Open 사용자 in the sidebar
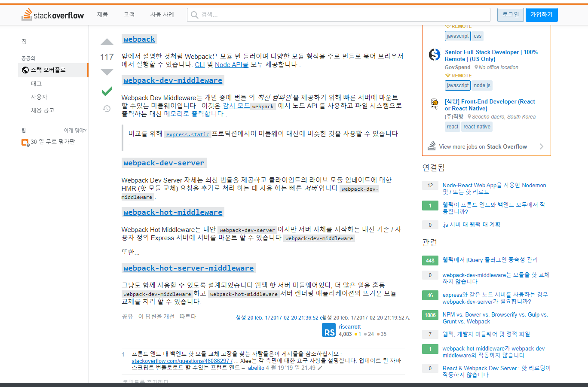 (39, 97)
